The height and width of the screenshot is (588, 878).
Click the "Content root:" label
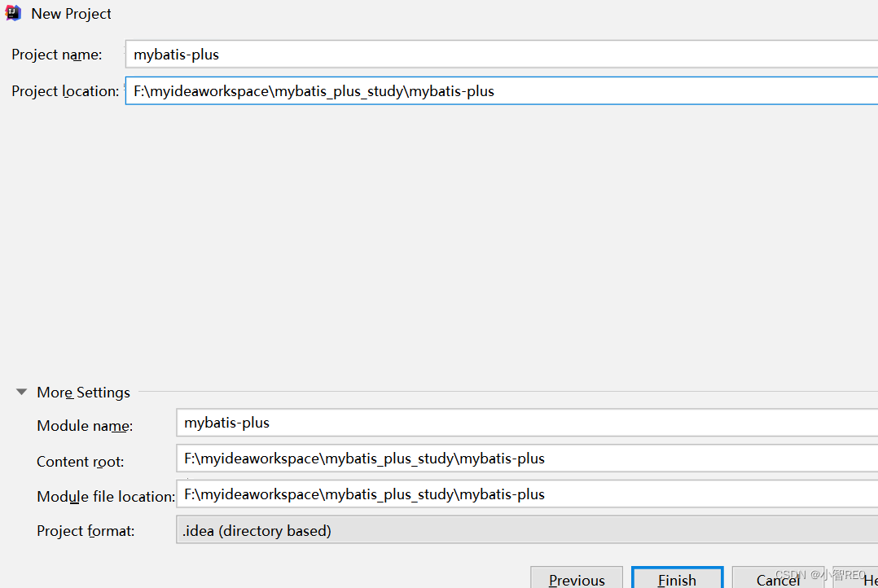point(80,462)
